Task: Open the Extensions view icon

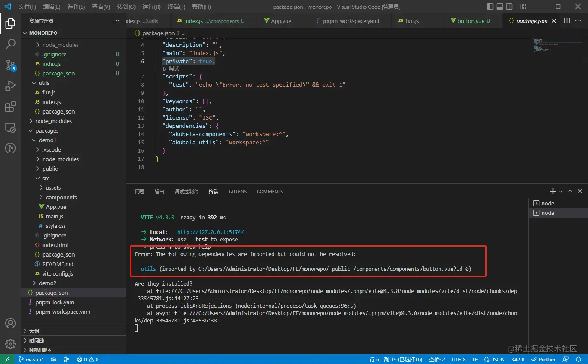Action: pyautogui.click(x=10, y=107)
